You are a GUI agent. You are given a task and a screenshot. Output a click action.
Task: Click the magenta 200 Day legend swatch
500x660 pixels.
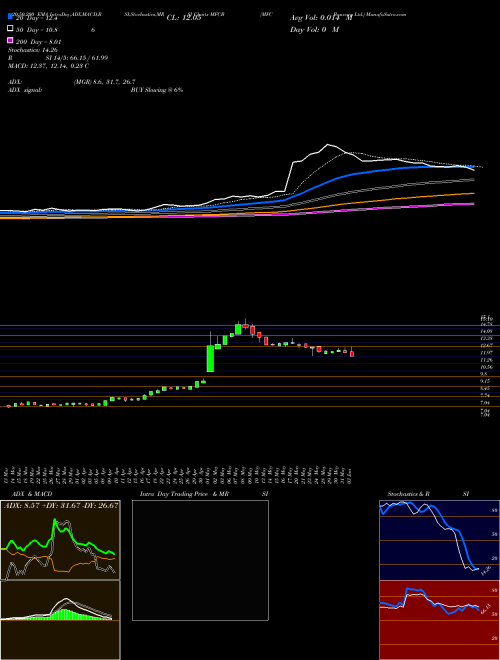[x=10, y=40]
